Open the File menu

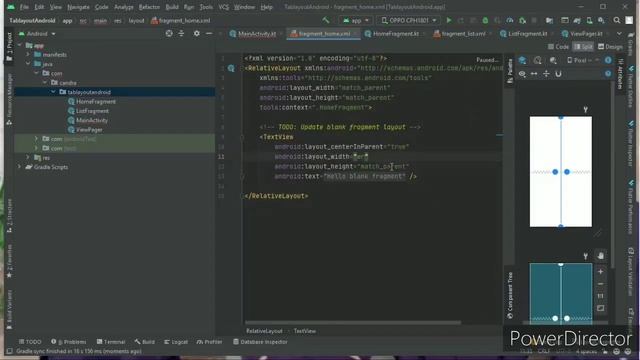(x=24, y=7)
